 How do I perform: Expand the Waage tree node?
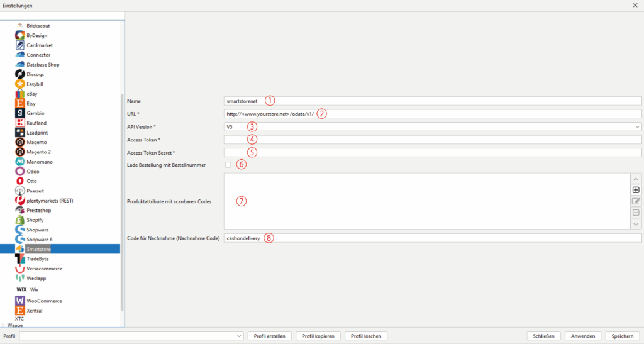coord(4,326)
